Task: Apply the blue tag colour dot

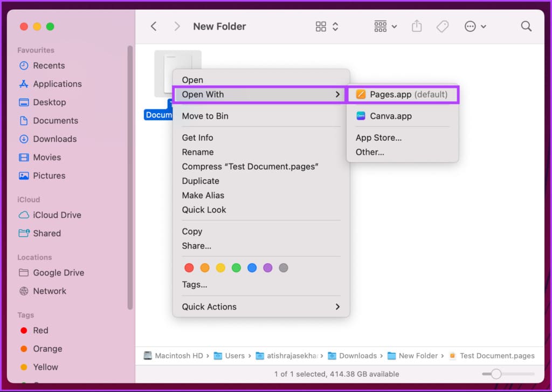Action: (252, 268)
